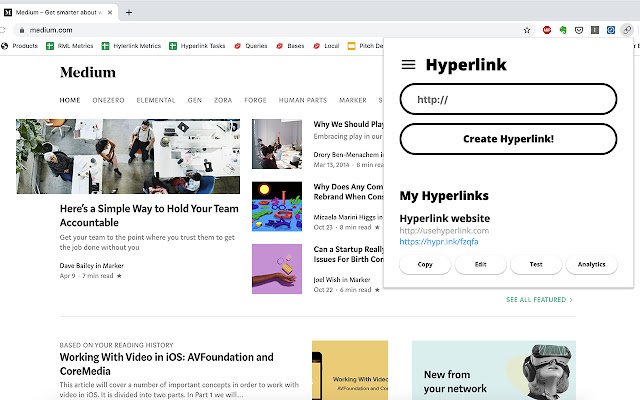Open the Queries bookmark
The height and width of the screenshot is (400, 640).
pos(251,46)
